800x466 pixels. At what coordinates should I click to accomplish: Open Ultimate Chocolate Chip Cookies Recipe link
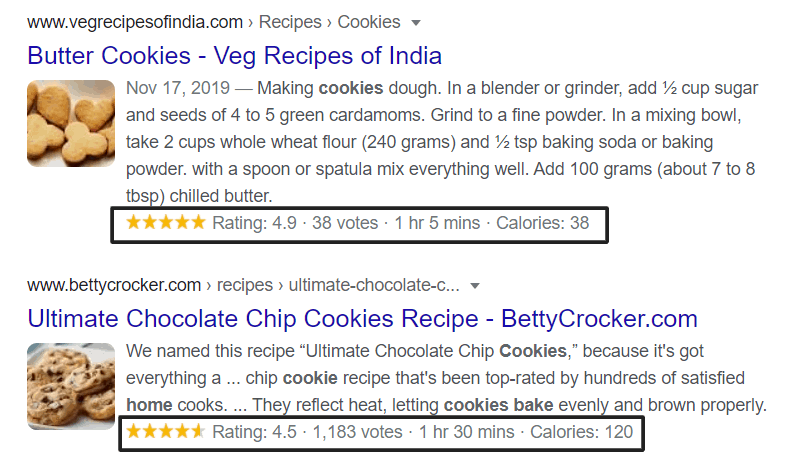coord(362,319)
